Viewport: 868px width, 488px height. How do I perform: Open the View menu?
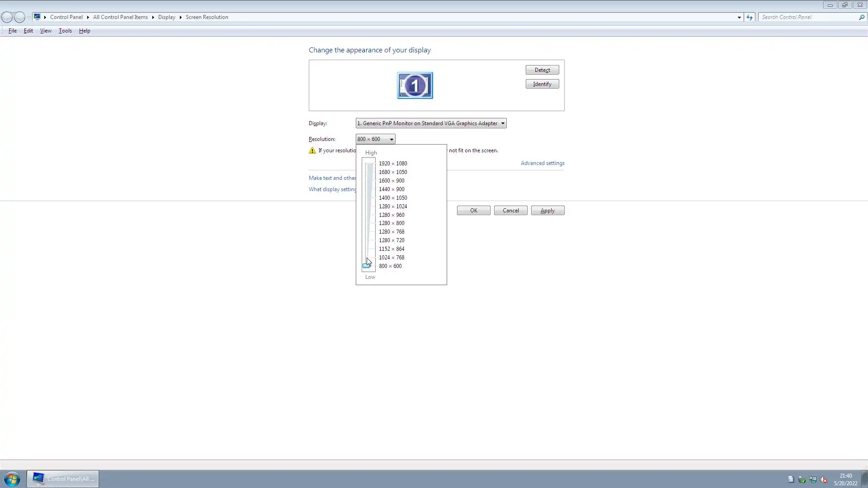46,31
